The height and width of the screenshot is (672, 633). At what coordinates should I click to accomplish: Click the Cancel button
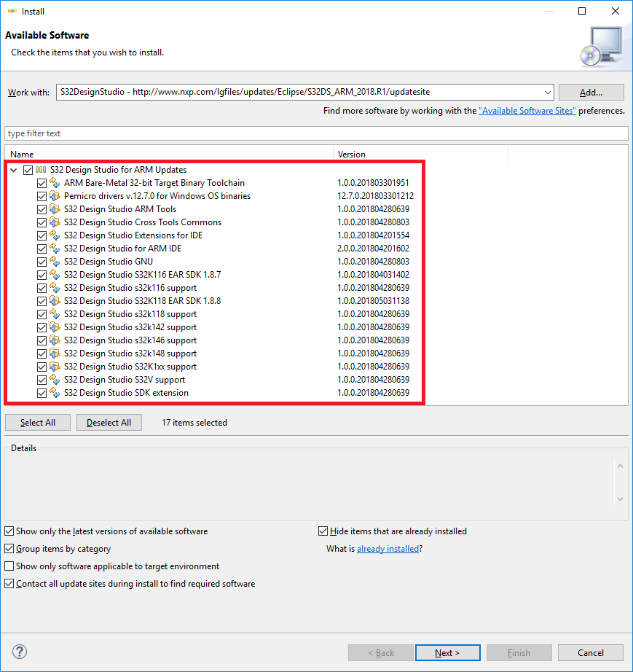click(591, 653)
